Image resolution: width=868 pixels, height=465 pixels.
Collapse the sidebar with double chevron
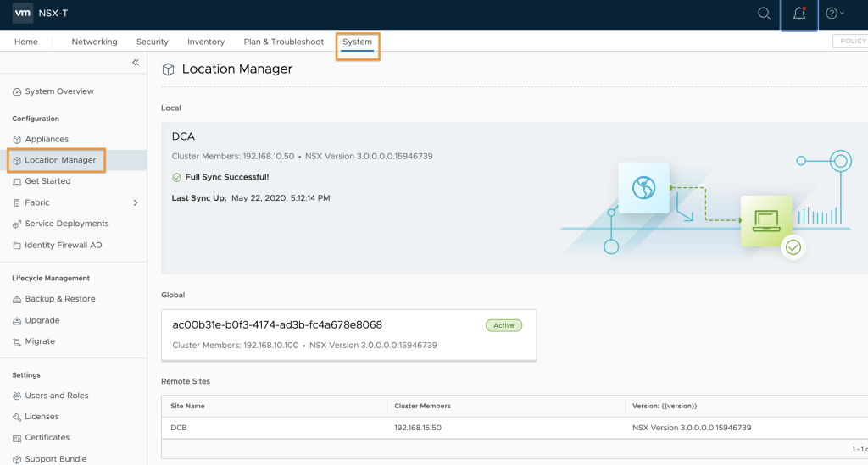[136, 63]
